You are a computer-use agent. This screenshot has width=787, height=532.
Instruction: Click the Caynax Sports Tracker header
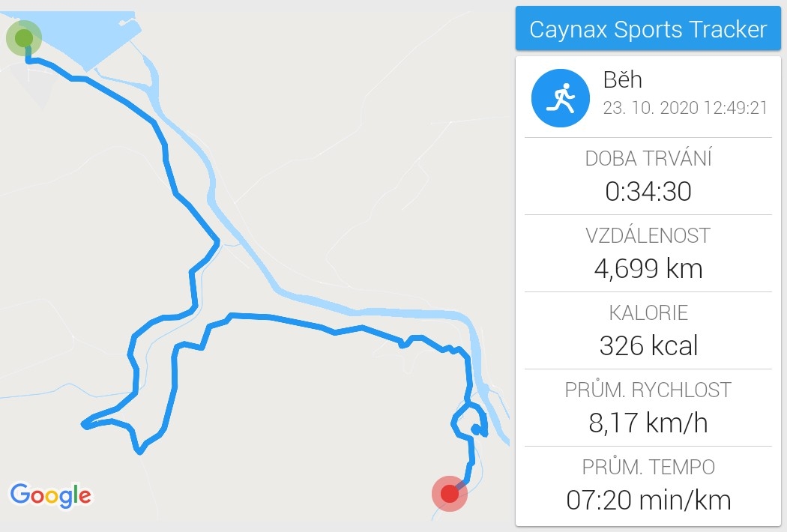(648, 28)
